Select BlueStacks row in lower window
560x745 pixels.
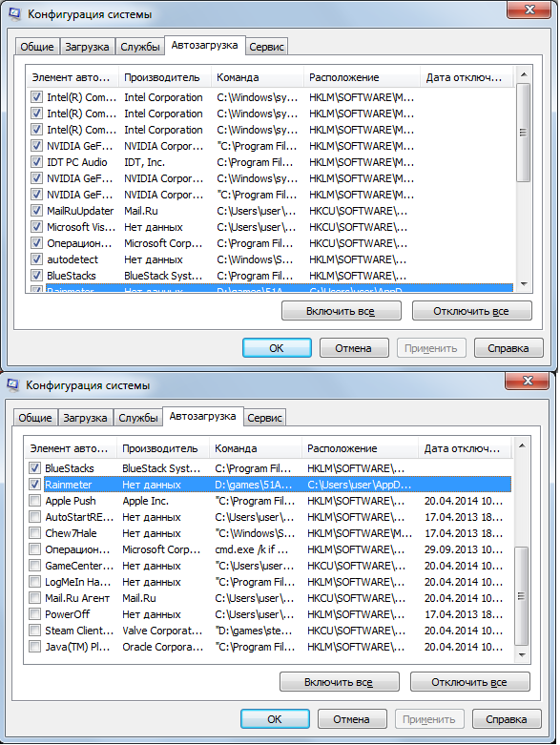click(269, 468)
